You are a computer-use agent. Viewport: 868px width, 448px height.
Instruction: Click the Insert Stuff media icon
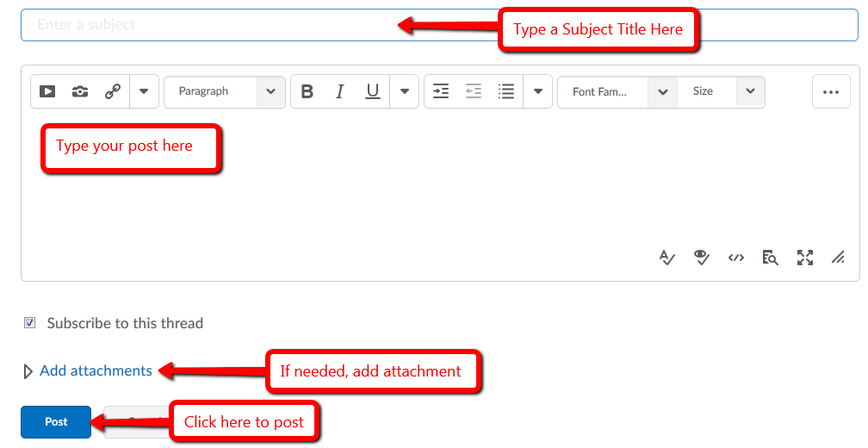click(47, 91)
